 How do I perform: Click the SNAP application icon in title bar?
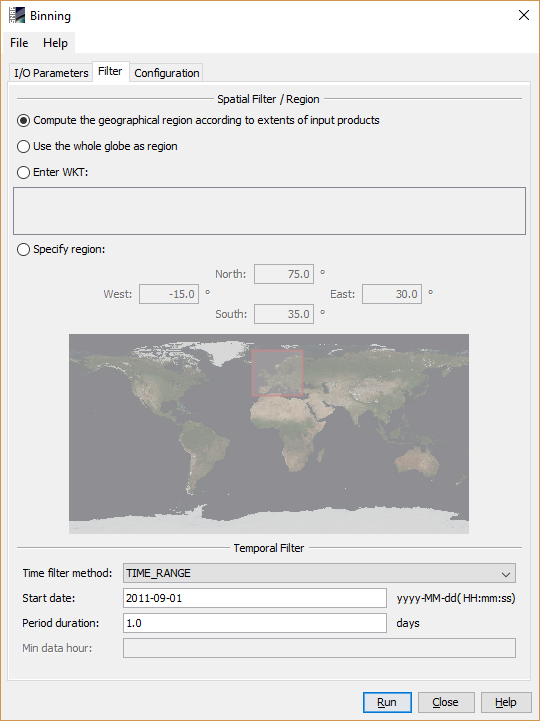pos(17,15)
